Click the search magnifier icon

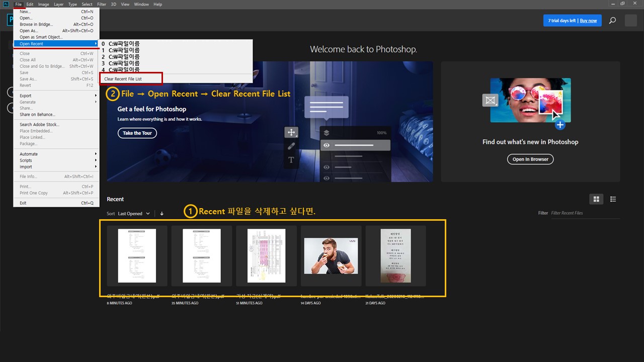pyautogui.click(x=612, y=21)
